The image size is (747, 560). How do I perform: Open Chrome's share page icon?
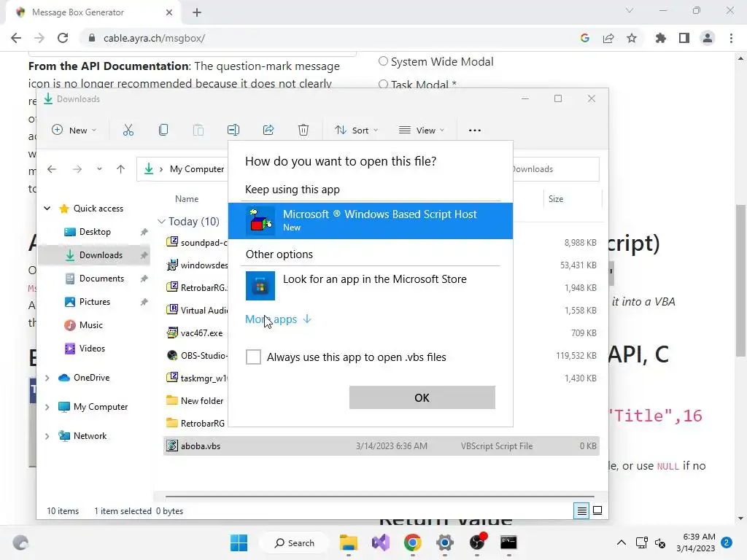(608, 38)
